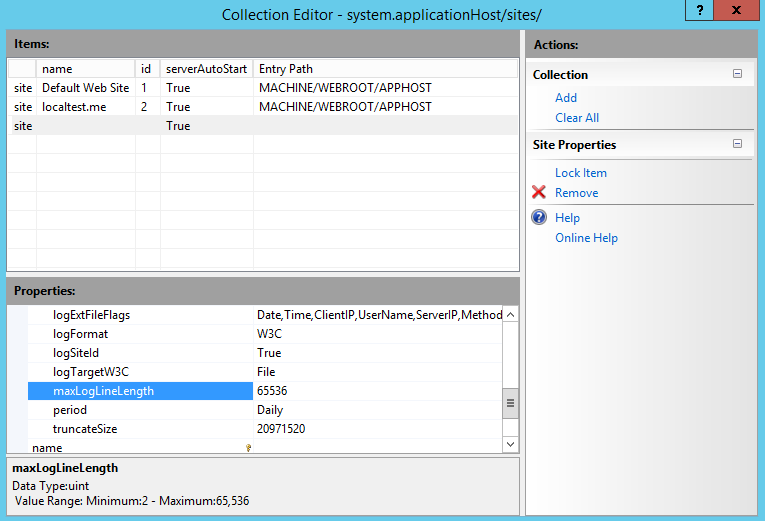Open the Help link
Image resolution: width=765 pixels, height=521 pixels.
click(x=567, y=218)
